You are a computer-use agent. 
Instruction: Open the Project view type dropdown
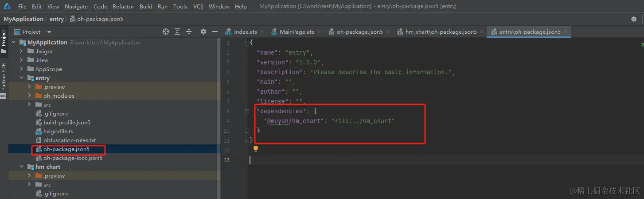(x=49, y=32)
